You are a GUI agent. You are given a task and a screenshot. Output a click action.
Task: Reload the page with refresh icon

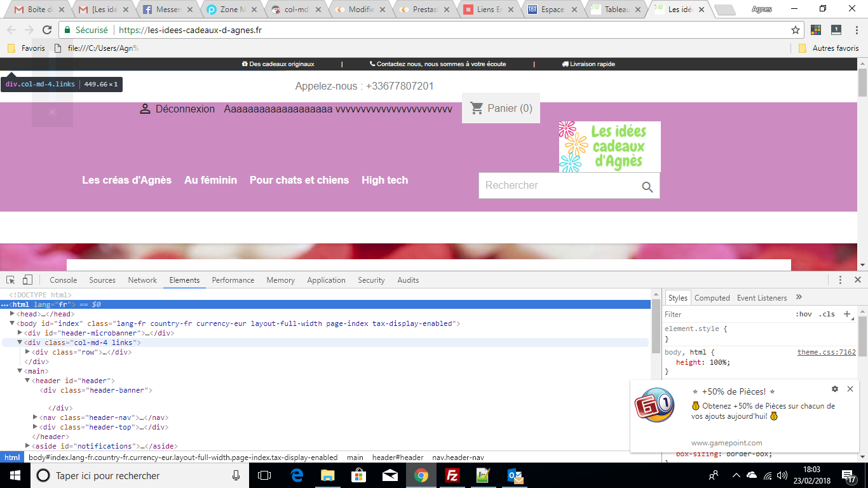47,30
